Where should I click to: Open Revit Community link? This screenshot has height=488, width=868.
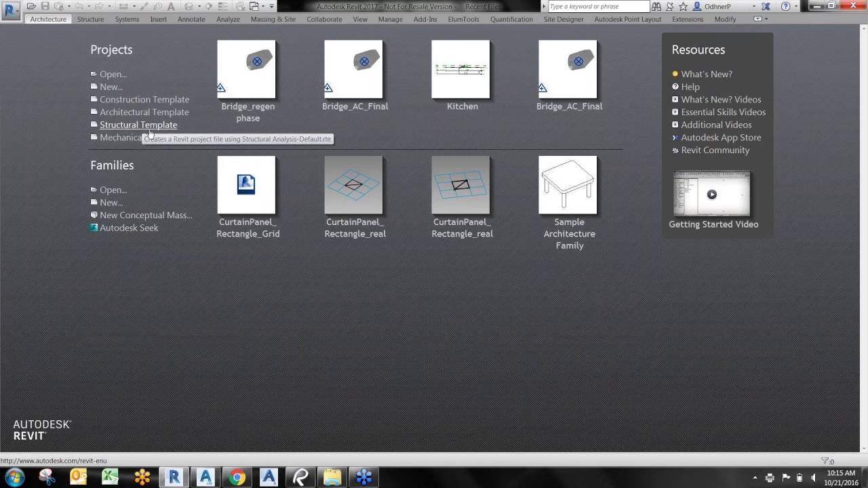coord(715,150)
